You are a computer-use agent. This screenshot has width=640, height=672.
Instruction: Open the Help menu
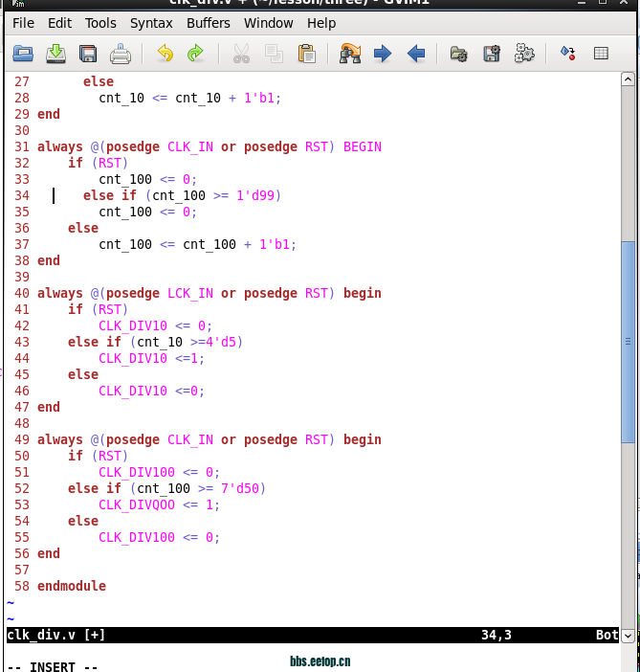point(321,23)
